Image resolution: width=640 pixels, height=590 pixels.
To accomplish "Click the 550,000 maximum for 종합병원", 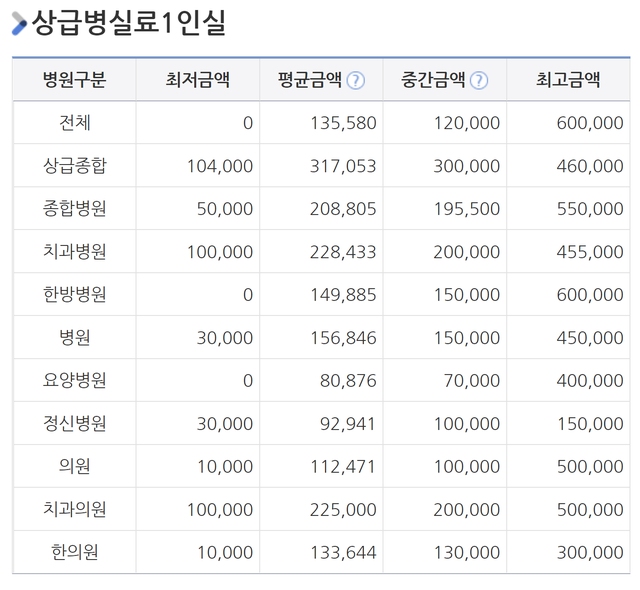I will [x=590, y=209].
